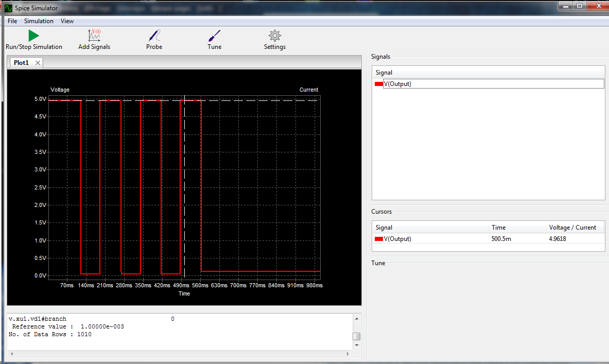The height and width of the screenshot is (364, 609).
Task: Click the log horizontal scroll right arrow
Action: click(347, 354)
